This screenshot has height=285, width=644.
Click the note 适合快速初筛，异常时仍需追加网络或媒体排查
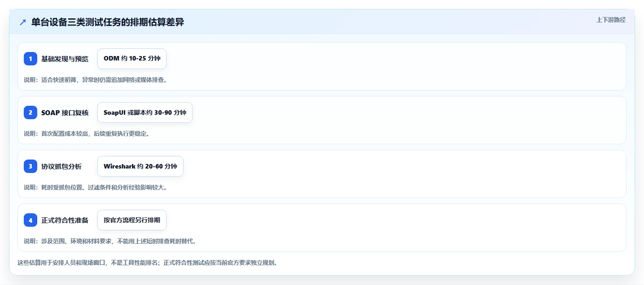coord(104,80)
